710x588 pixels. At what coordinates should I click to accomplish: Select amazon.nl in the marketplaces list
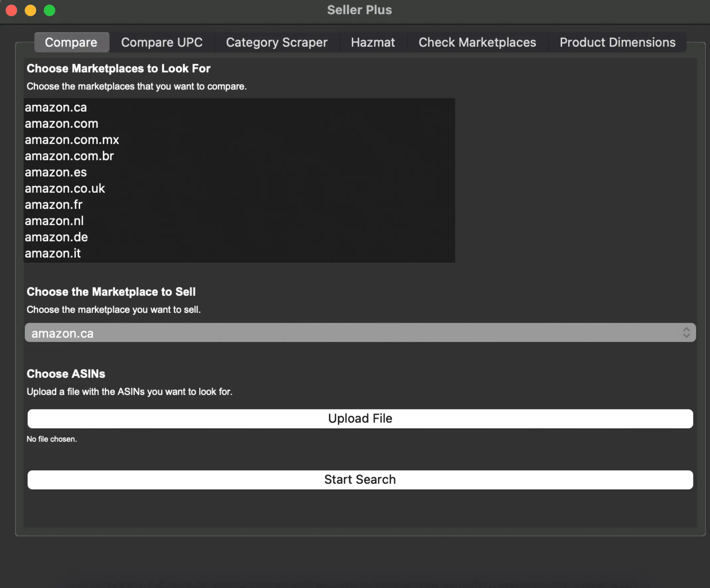pos(239,221)
